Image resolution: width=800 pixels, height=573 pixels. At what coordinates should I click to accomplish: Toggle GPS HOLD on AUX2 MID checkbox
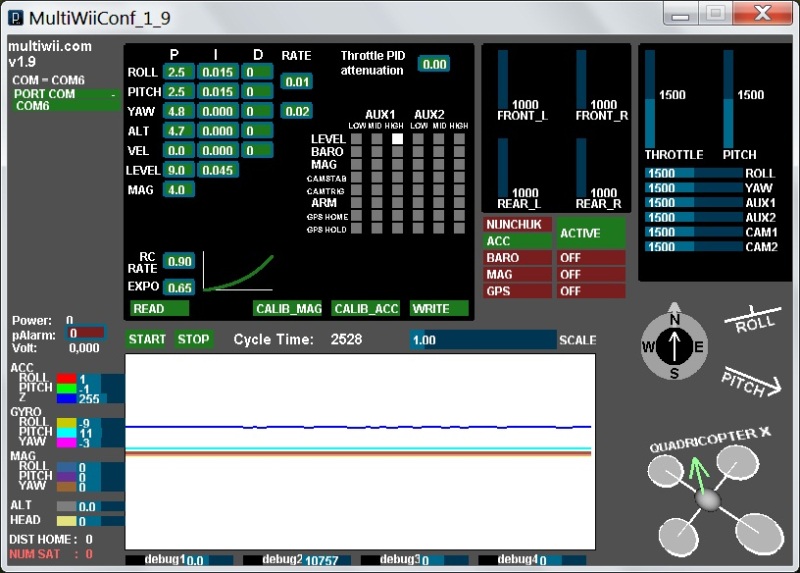click(x=439, y=228)
